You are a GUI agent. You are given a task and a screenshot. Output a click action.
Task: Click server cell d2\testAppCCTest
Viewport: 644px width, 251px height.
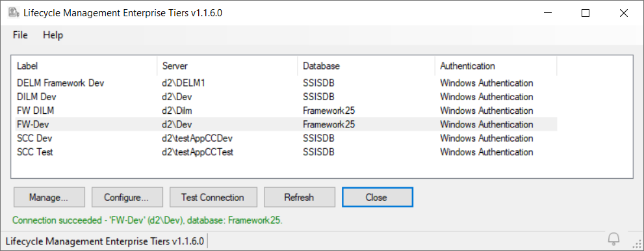pos(198,152)
